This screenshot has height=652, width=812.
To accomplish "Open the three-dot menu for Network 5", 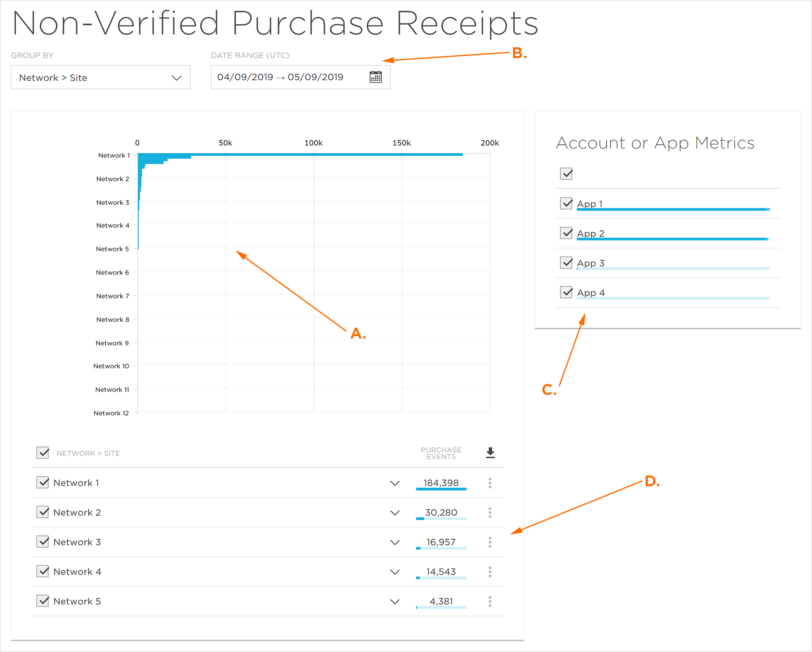I will [490, 601].
